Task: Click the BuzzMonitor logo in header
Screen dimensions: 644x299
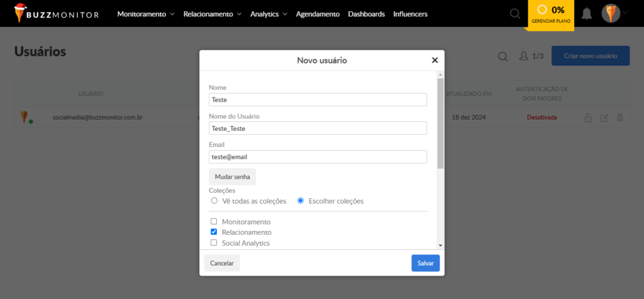Action: click(x=57, y=13)
